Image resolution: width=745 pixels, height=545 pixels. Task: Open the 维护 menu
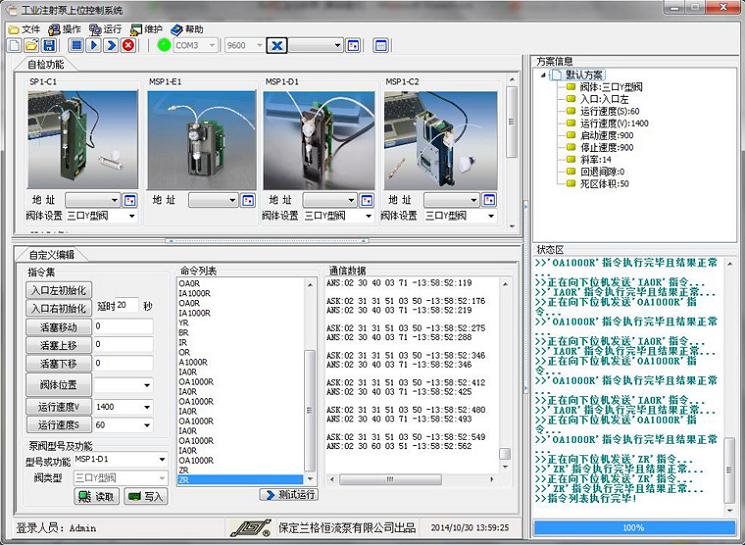[145, 29]
